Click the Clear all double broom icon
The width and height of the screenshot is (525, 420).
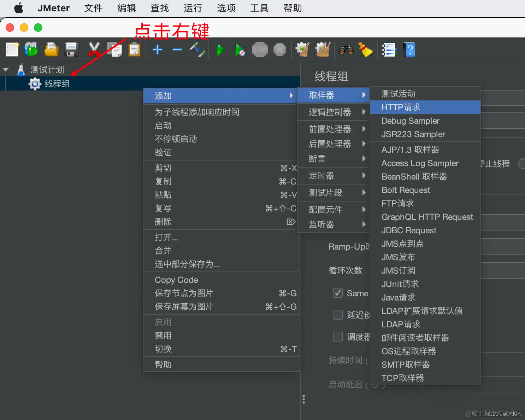(x=323, y=49)
